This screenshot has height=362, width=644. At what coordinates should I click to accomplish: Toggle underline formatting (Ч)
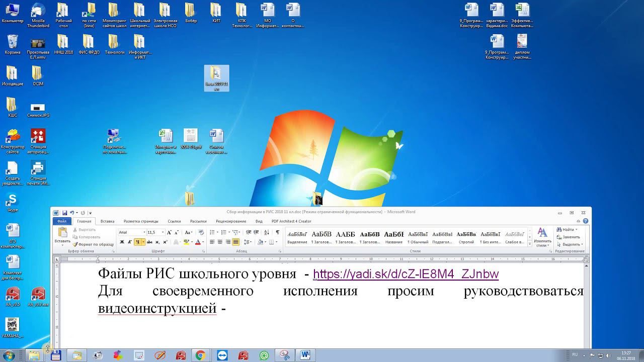click(137, 242)
